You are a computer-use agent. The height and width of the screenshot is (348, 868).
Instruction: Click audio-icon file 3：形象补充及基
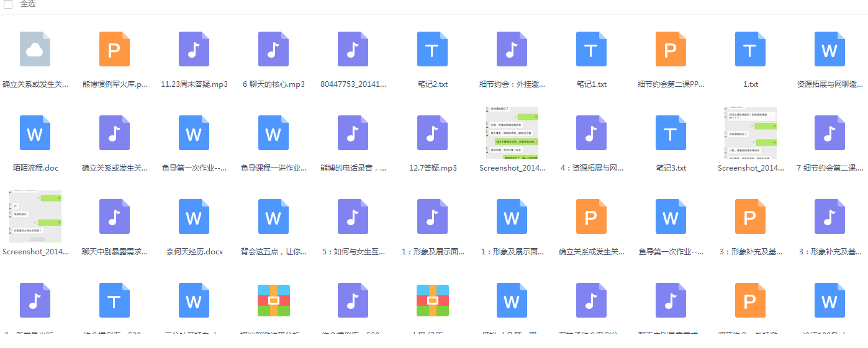pos(830,216)
